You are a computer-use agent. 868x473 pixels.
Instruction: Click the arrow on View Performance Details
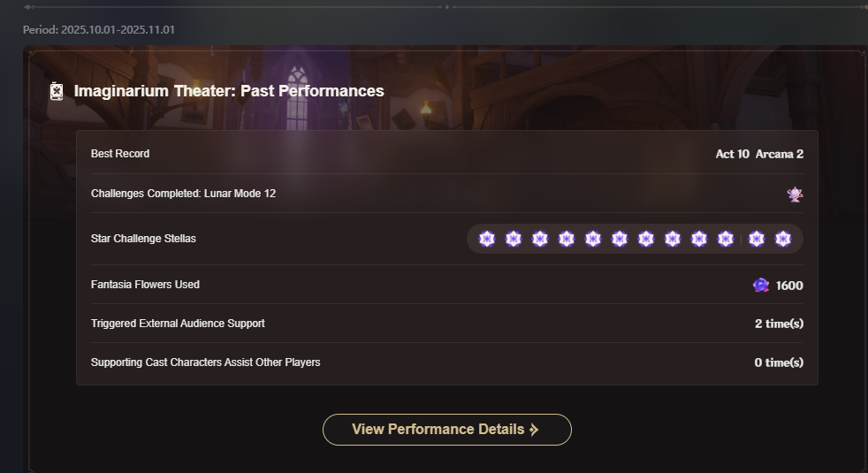[534, 430]
